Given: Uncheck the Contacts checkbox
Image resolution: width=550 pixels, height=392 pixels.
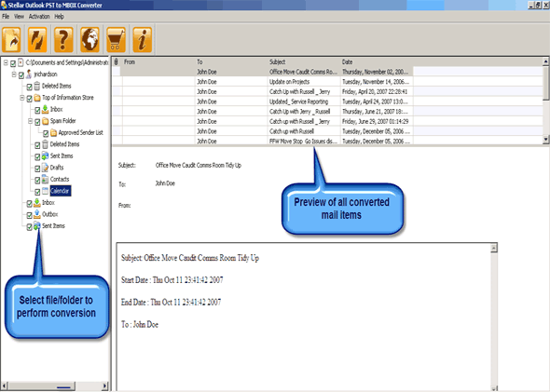Looking at the screenshot, I should pyautogui.click(x=37, y=180).
